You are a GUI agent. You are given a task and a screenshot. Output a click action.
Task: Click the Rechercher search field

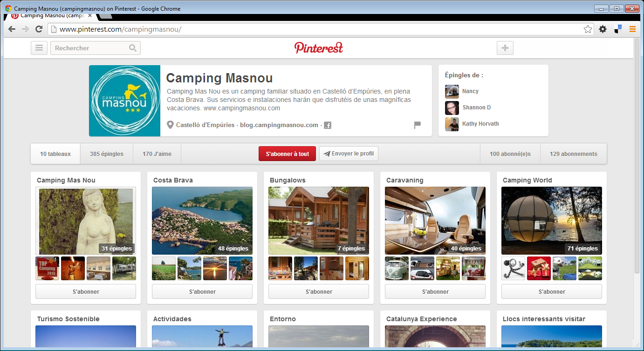pyautogui.click(x=89, y=48)
